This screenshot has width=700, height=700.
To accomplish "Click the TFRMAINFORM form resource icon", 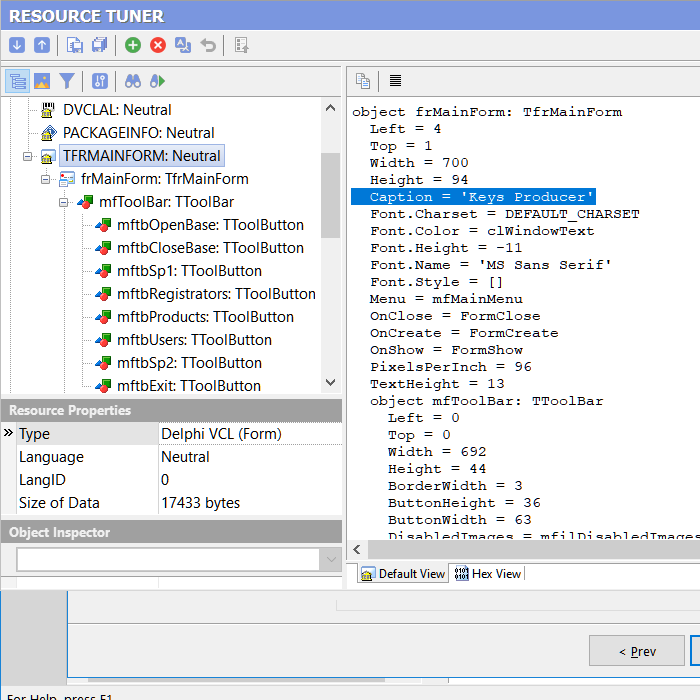I will tap(48, 156).
